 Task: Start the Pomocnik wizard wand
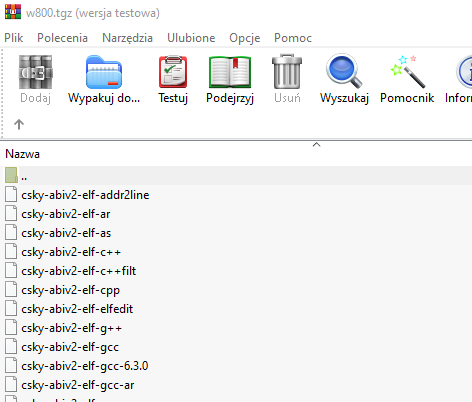(407, 71)
